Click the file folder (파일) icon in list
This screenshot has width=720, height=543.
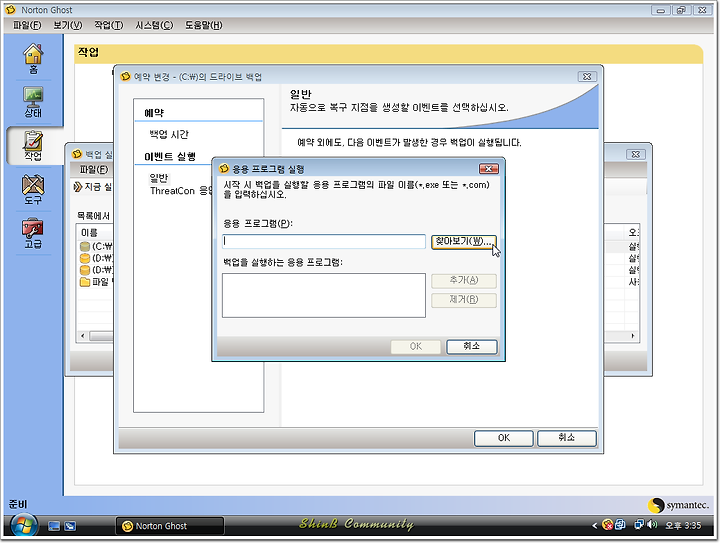pyautogui.click(x=85, y=281)
